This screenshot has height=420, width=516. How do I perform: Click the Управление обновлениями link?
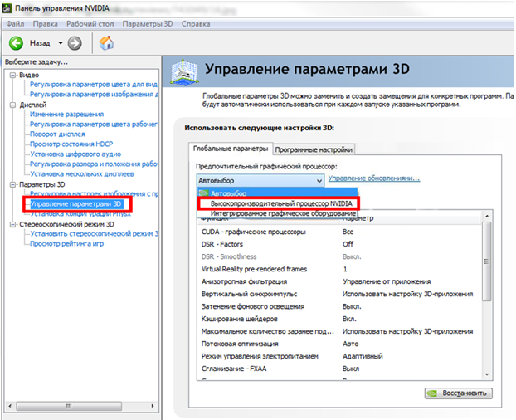tap(373, 178)
